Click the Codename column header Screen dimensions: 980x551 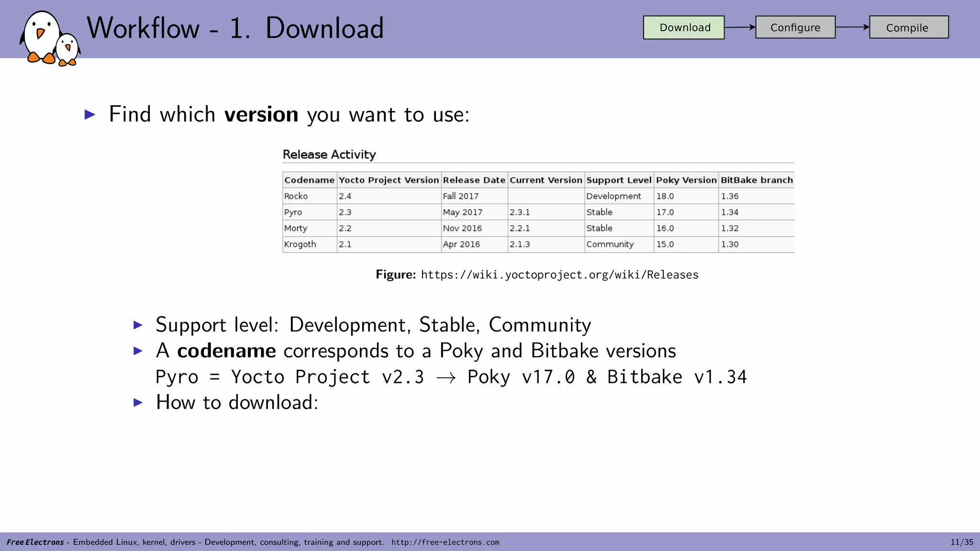pos(310,180)
